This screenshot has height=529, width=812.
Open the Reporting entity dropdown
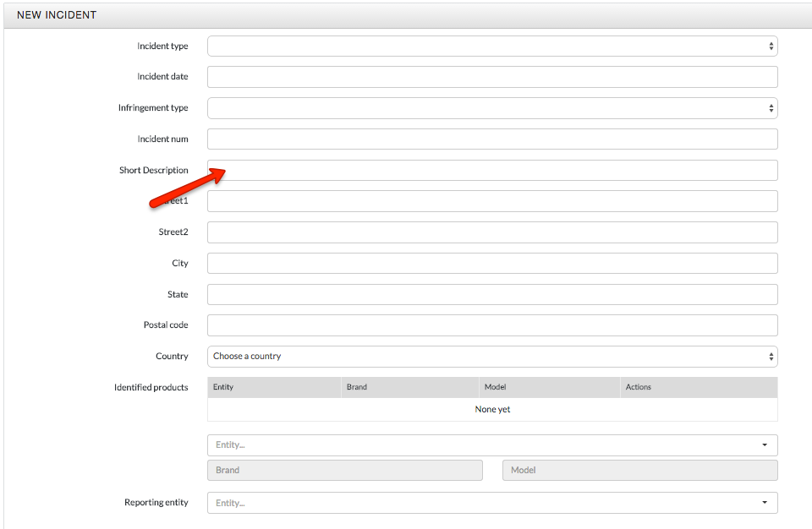[482, 503]
